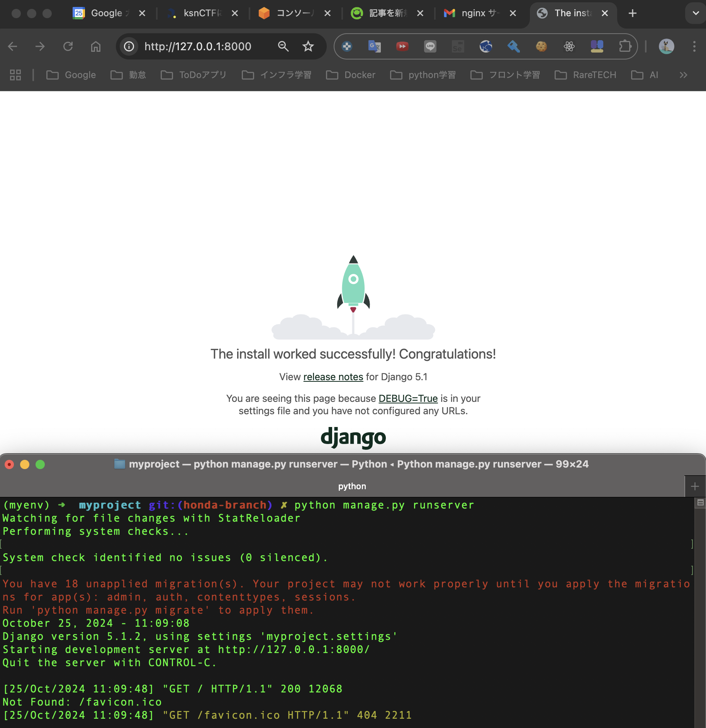
Task: Click 'System check identified no issues' line
Action: 165,558
